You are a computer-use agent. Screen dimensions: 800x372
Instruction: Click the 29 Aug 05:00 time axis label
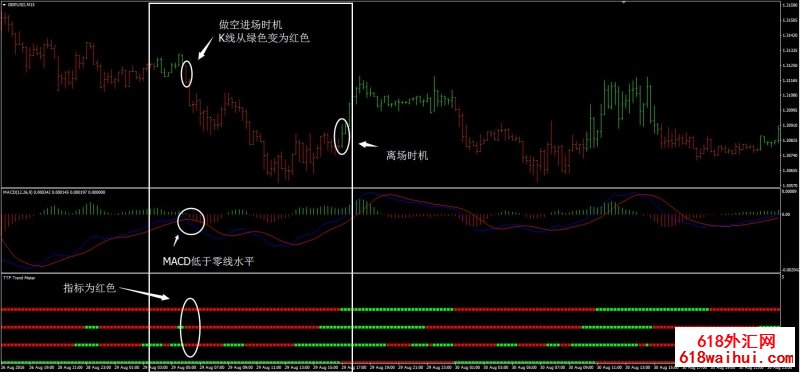tap(183, 367)
